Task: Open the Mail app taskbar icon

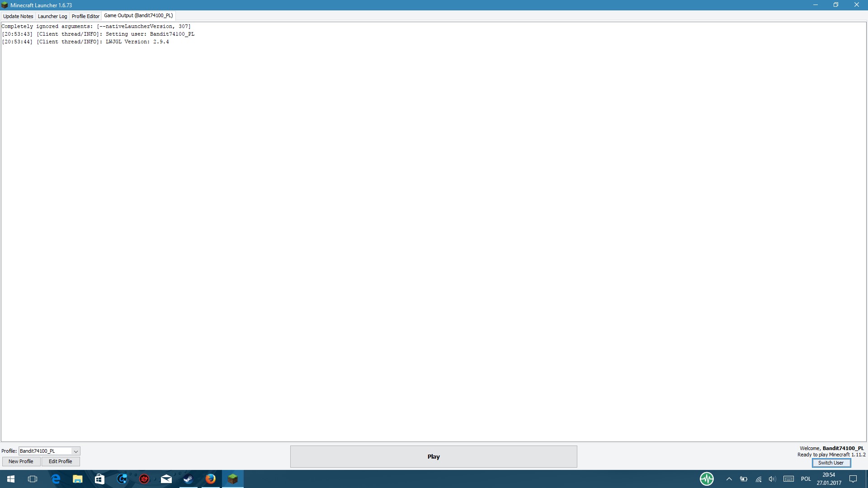Action: click(166, 479)
